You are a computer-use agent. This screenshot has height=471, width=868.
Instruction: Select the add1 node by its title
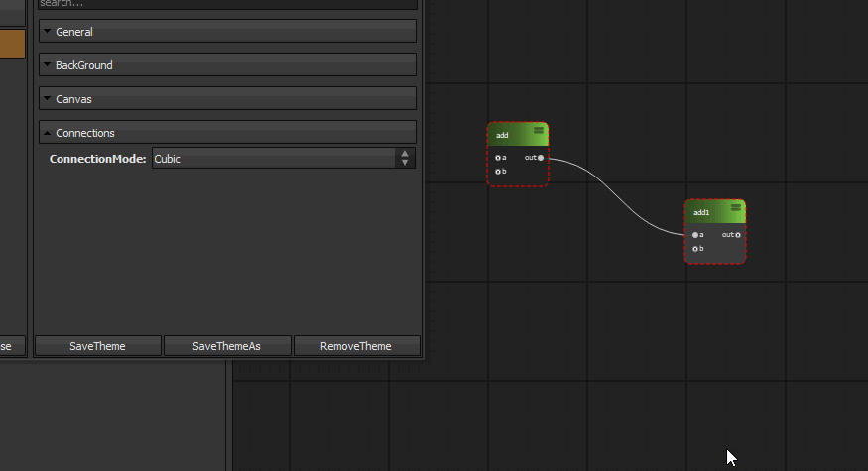coord(704,212)
